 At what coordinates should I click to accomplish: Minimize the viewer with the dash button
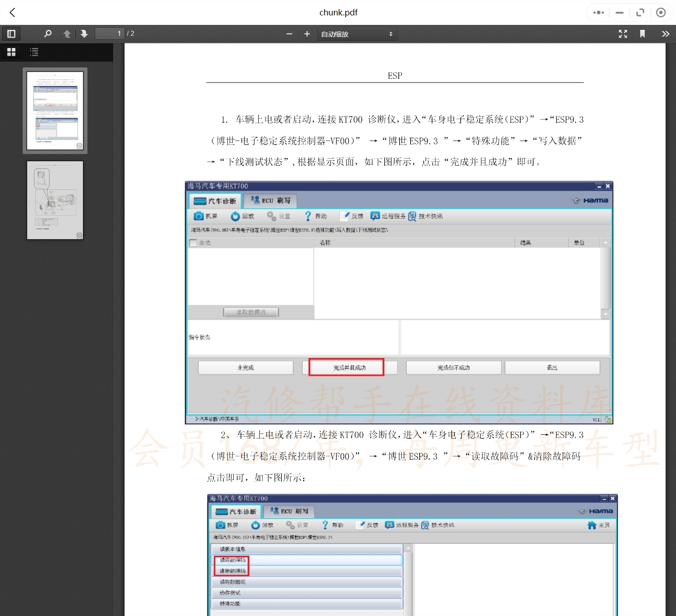619,13
